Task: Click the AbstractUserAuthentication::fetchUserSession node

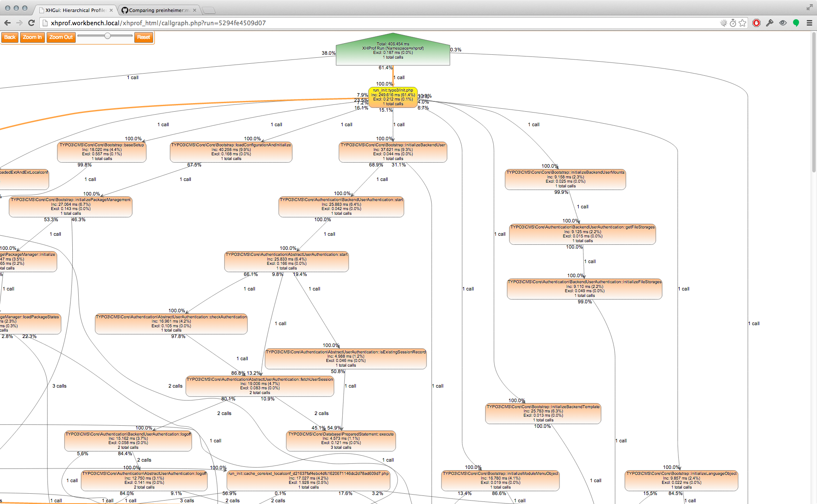Action: coord(260,386)
